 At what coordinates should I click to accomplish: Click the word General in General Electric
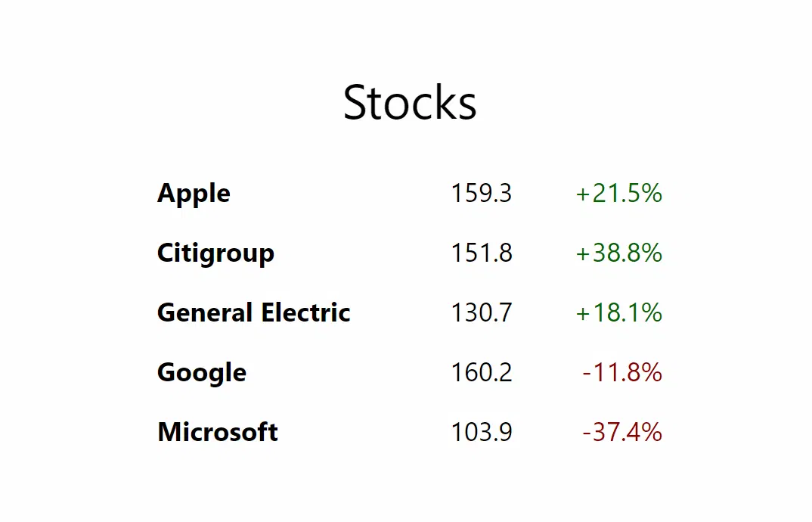click(x=204, y=313)
